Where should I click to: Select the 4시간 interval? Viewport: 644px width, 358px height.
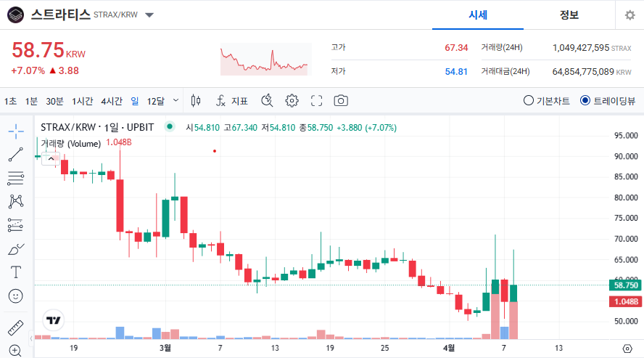pos(112,101)
